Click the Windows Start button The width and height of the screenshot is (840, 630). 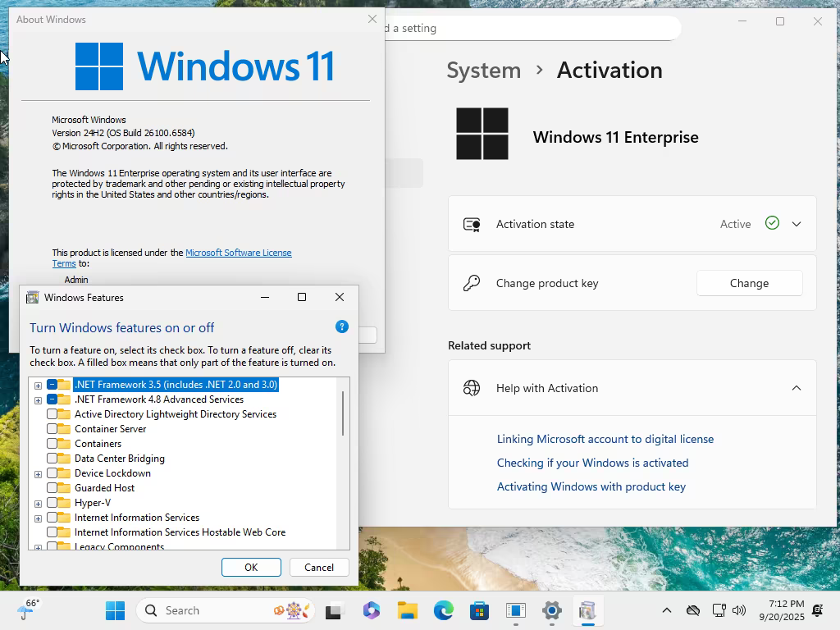click(x=115, y=610)
